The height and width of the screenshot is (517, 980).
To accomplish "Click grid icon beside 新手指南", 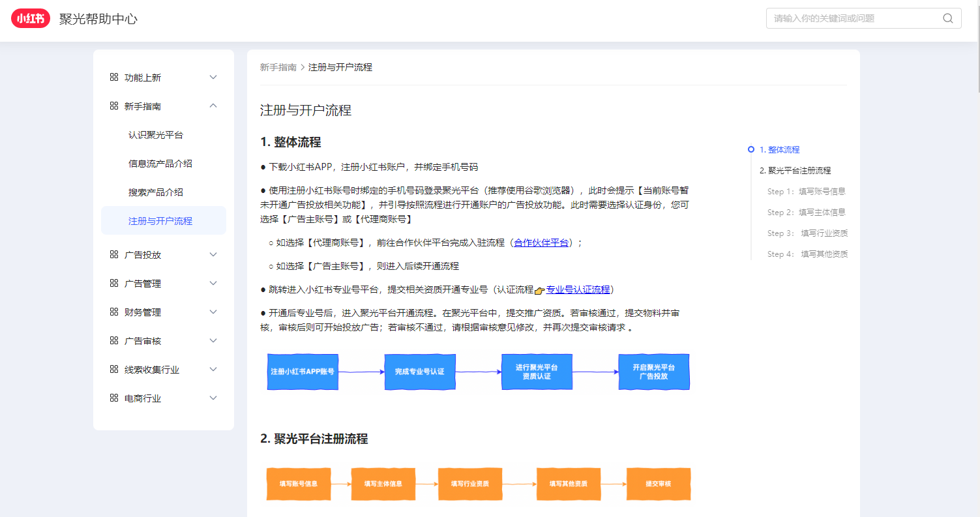I will tap(114, 106).
